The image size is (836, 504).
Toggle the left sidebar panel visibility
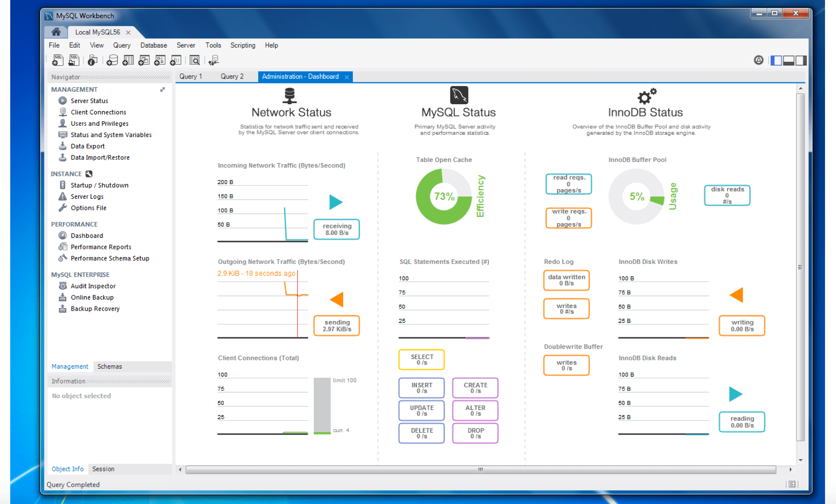pyautogui.click(x=776, y=60)
